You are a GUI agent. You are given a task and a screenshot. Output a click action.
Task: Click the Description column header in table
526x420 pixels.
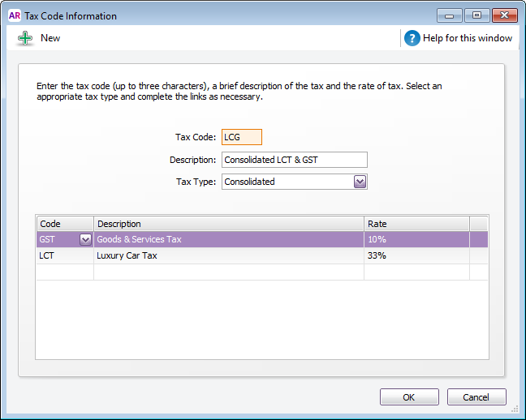(228, 224)
